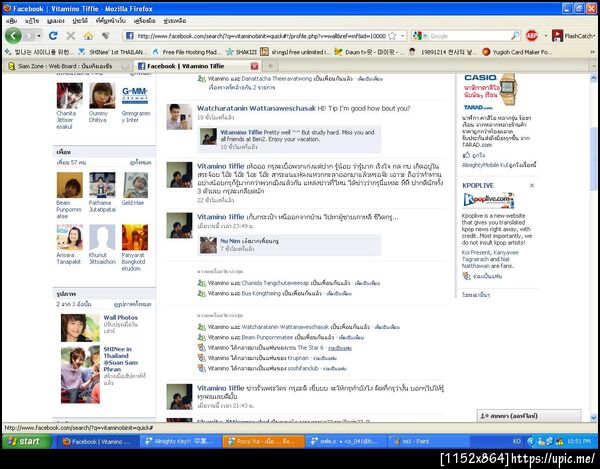
Task: Click the Windows start button
Action: pyautogui.click(x=27, y=441)
